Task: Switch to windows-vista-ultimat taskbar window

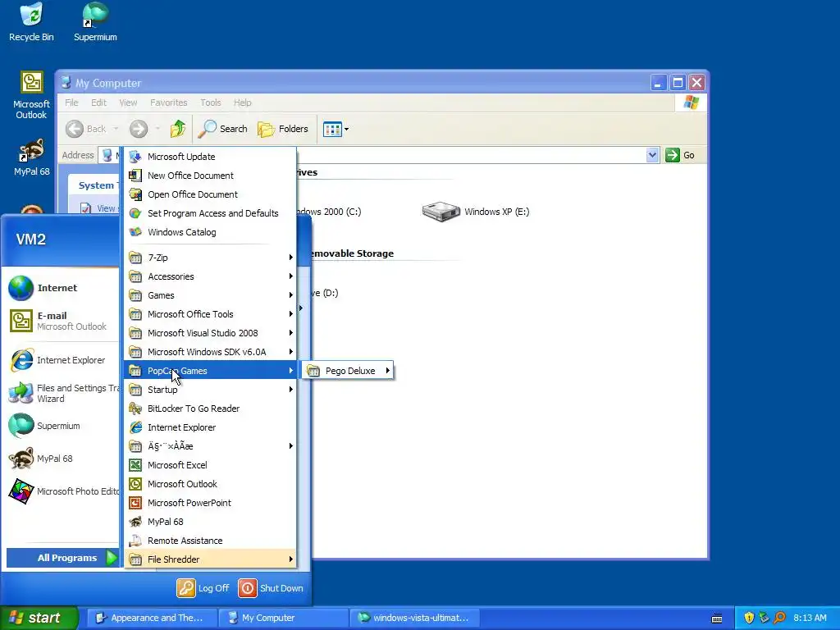Action: tap(414, 618)
